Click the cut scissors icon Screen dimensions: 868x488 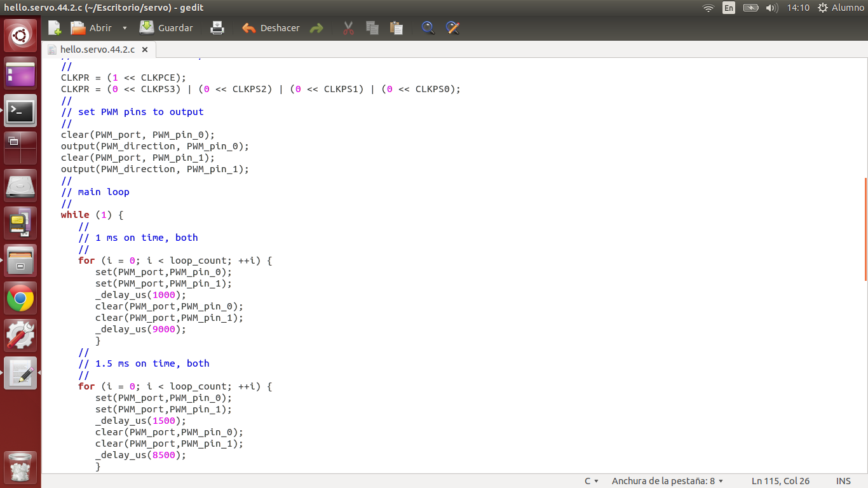coord(348,28)
